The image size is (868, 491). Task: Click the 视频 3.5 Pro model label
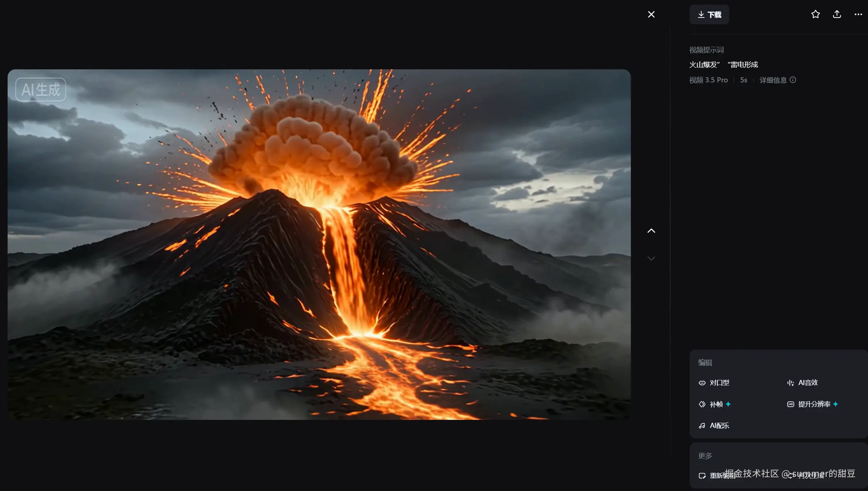(708, 80)
